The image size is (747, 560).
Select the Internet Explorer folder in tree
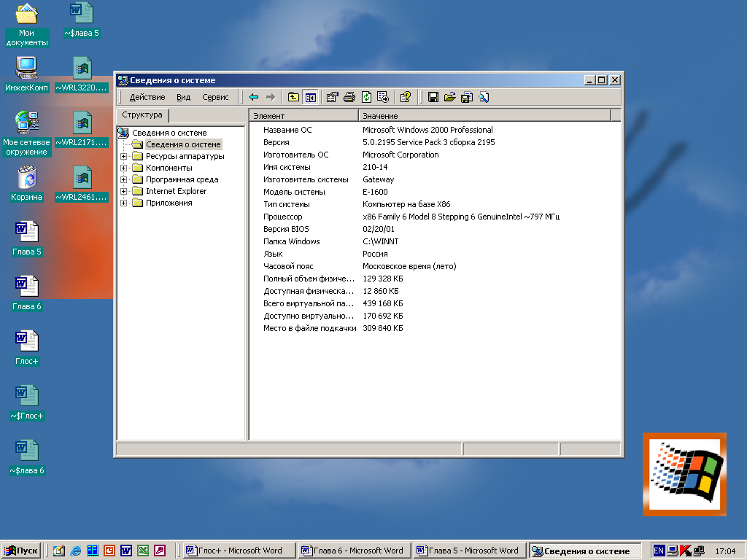pos(176,191)
